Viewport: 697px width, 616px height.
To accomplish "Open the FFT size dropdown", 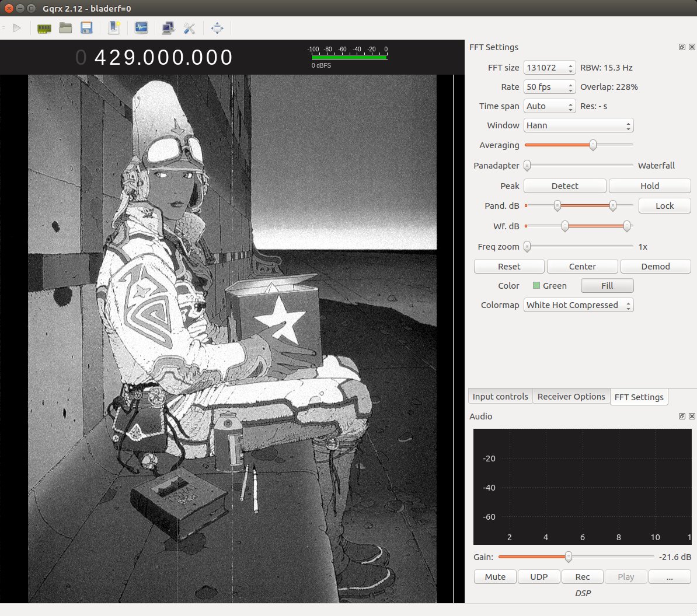I will point(549,68).
